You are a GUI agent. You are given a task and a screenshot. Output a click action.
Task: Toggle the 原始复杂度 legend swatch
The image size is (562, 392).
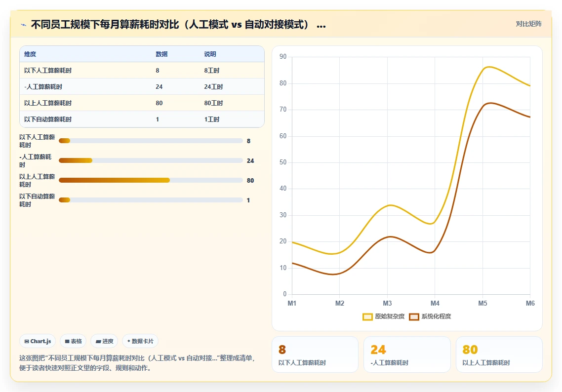[367, 317]
